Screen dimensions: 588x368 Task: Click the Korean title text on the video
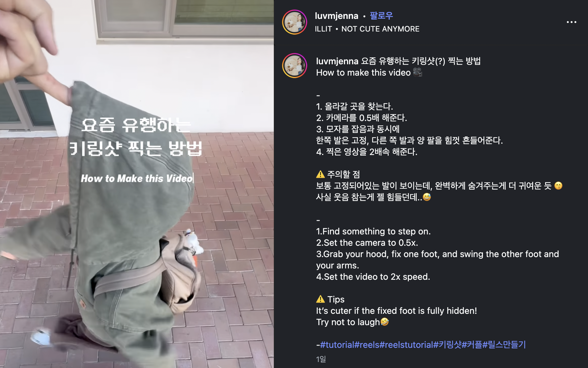pyautogui.click(x=136, y=137)
